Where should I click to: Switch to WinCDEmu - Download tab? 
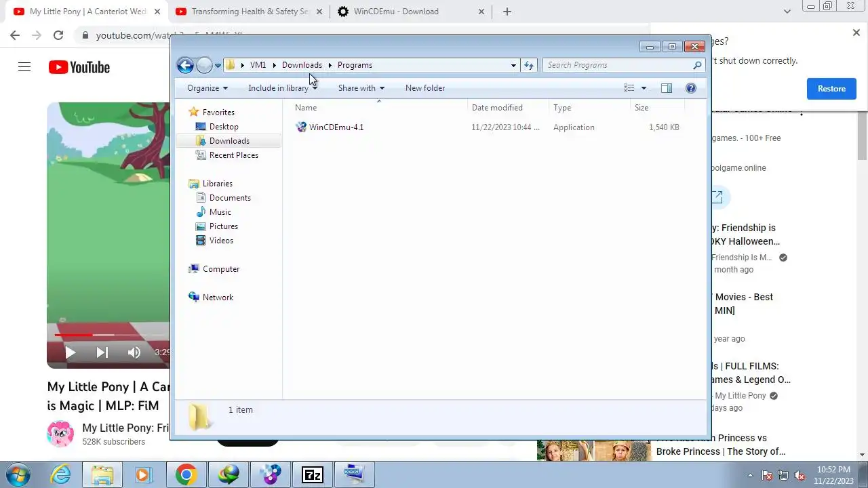click(x=411, y=12)
